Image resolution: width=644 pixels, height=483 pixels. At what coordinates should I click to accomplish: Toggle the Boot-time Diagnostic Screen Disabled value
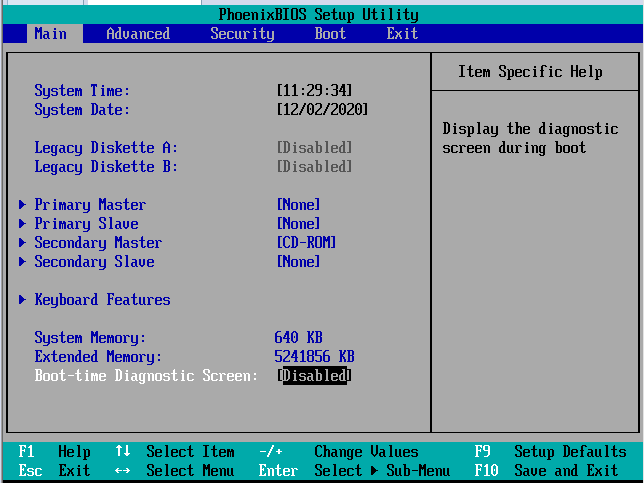(x=315, y=375)
